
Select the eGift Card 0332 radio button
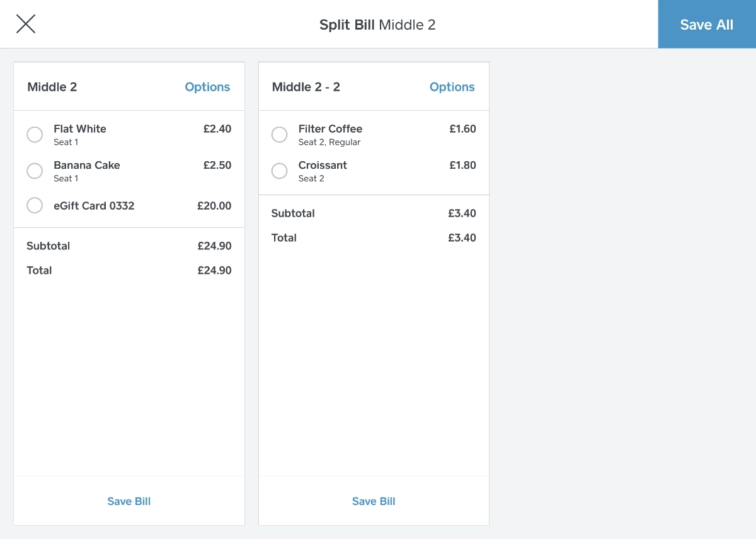(x=35, y=205)
